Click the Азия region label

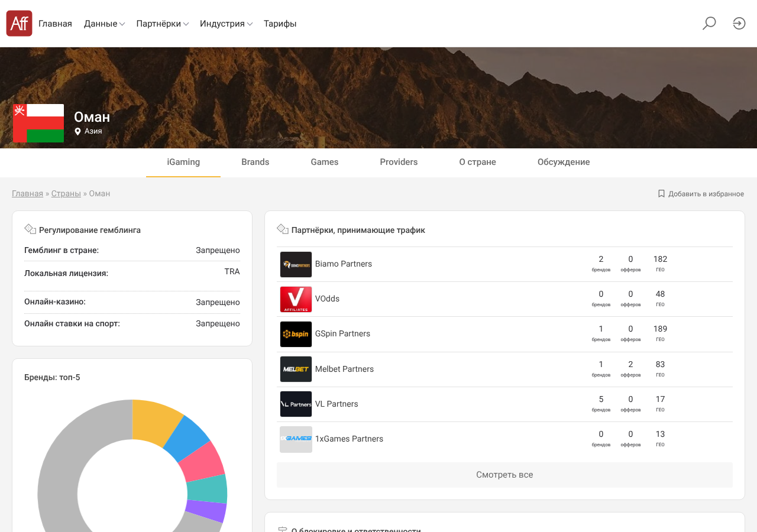(x=93, y=131)
